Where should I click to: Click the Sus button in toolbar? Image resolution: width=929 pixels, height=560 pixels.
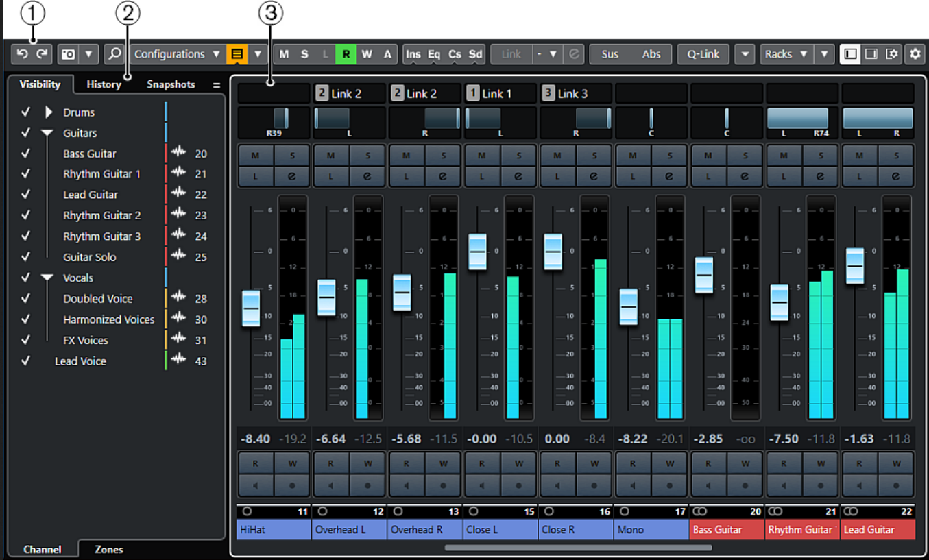[610, 54]
